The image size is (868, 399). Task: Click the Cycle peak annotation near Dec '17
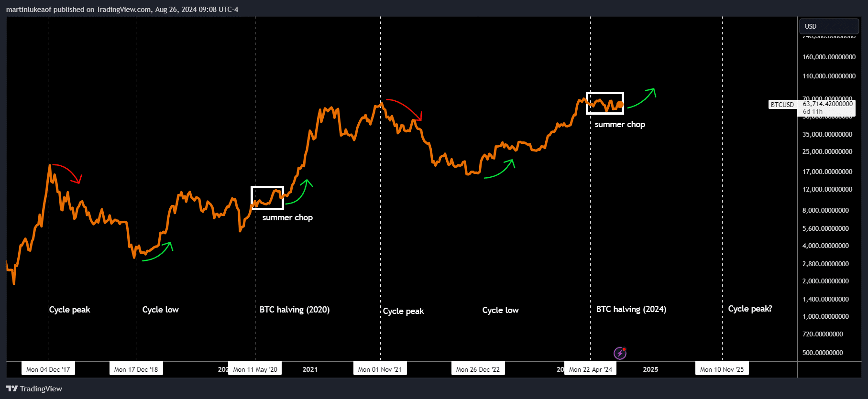pos(69,310)
